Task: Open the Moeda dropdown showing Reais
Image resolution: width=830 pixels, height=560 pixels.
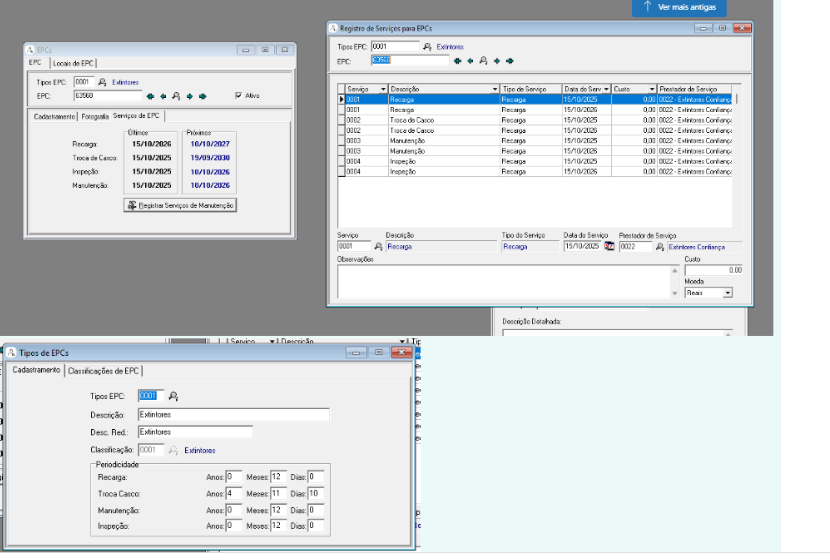Action: 727,293
